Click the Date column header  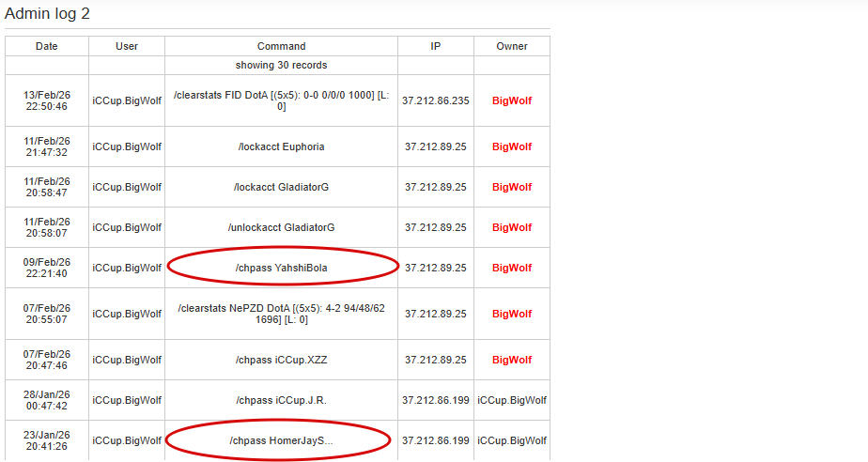coord(47,46)
